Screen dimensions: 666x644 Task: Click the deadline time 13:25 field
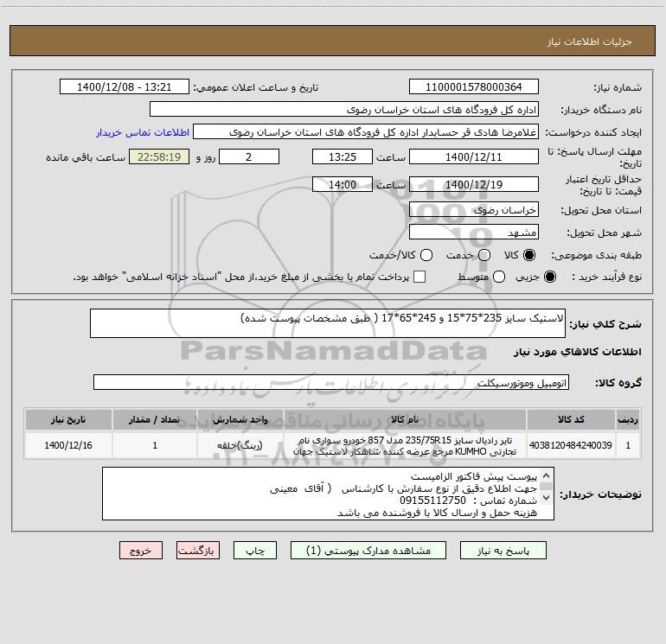[343, 157]
